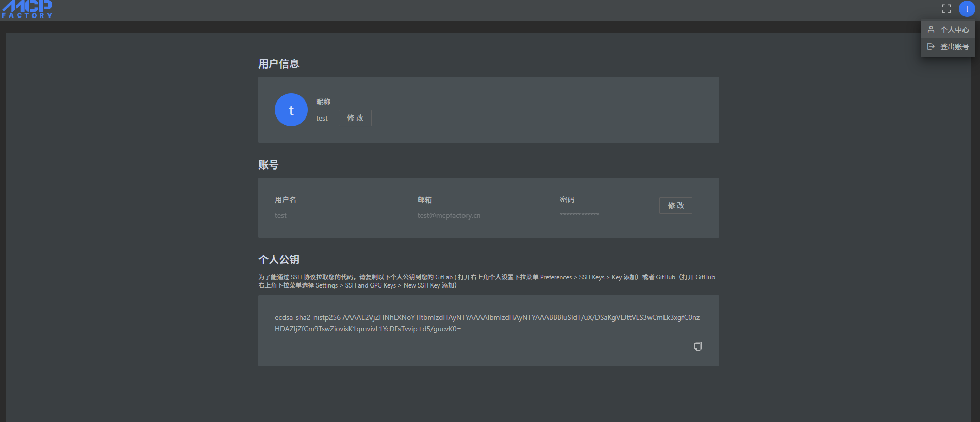Choose 登出账号 to log out
This screenshot has width=980, height=422.
click(x=954, y=47)
